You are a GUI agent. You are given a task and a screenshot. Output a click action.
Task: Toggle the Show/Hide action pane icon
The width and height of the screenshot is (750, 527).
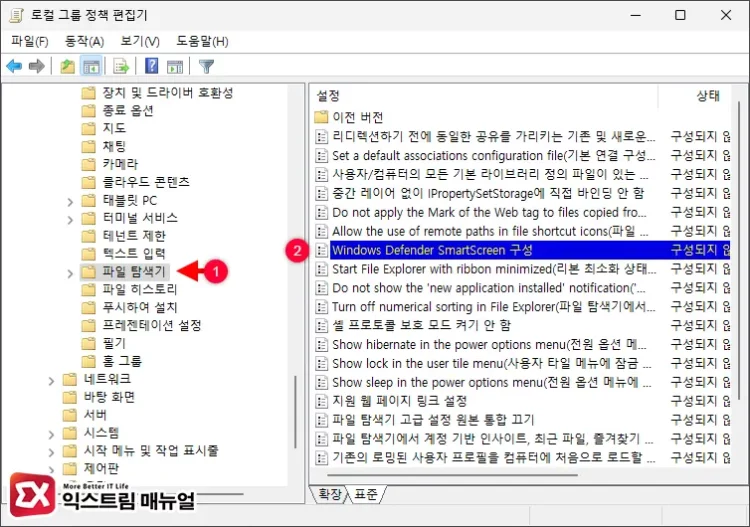pos(175,66)
